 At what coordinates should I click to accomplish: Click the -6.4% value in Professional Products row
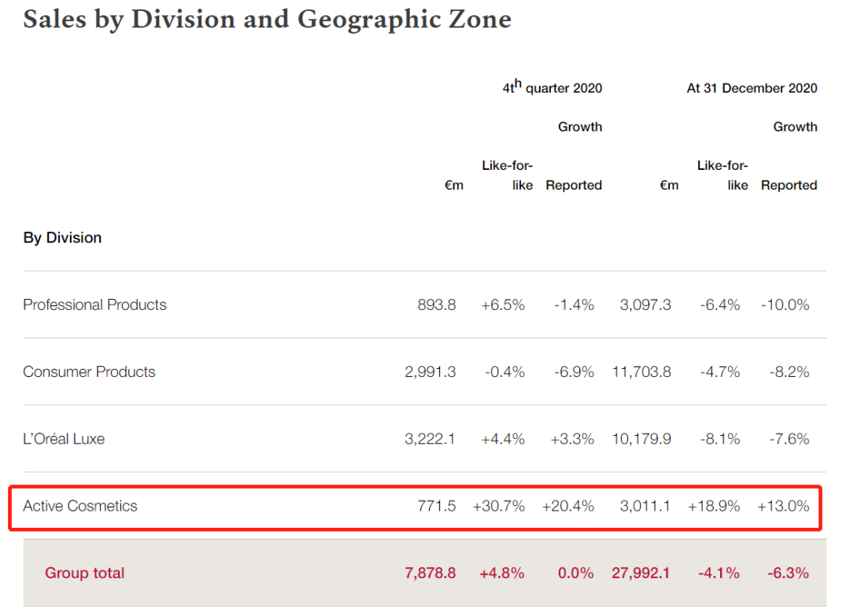[x=720, y=305]
